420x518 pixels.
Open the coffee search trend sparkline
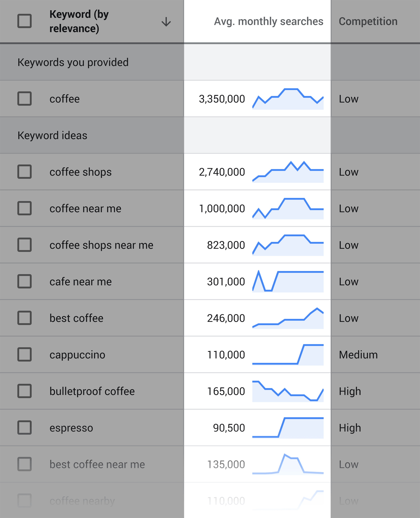[x=288, y=99]
